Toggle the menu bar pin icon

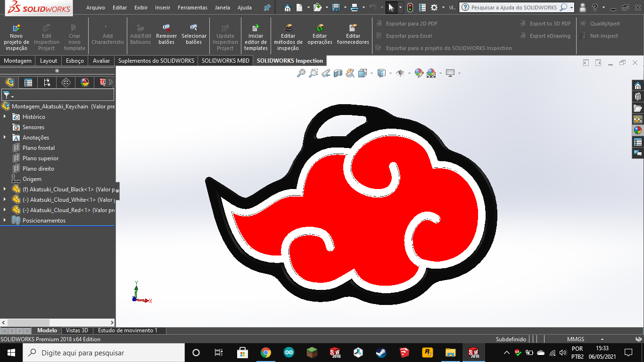click(267, 8)
